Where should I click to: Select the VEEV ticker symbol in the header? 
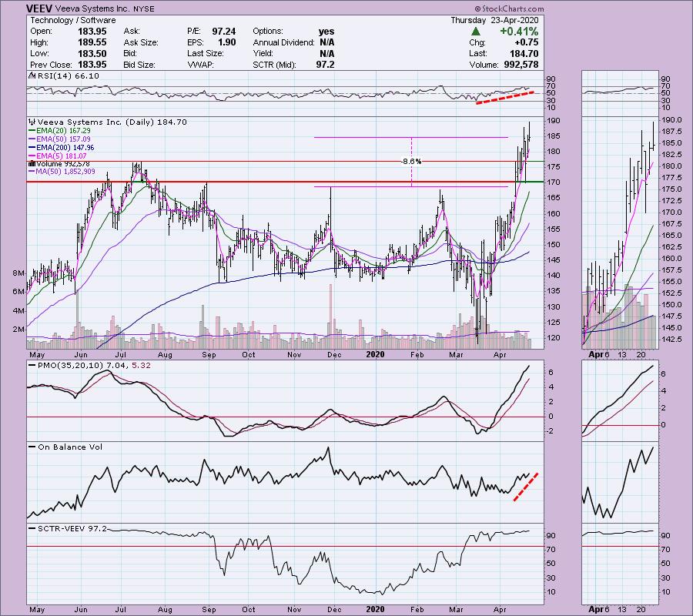point(38,8)
